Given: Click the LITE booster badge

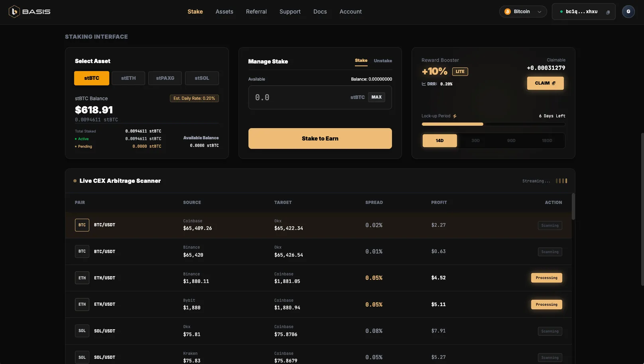Looking at the screenshot, I should pos(460,71).
